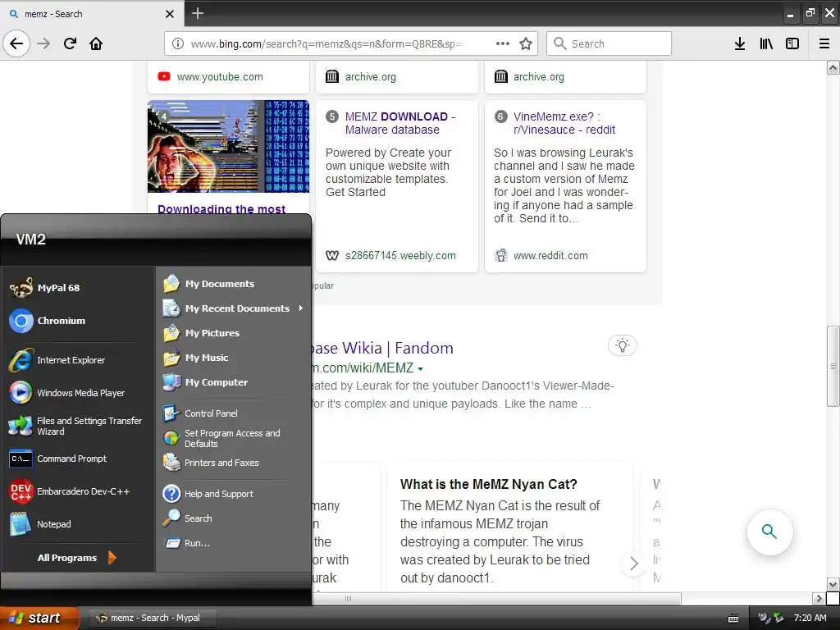Image resolution: width=840 pixels, height=630 pixels.
Task: Expand All Programs list
Action: 76,558
